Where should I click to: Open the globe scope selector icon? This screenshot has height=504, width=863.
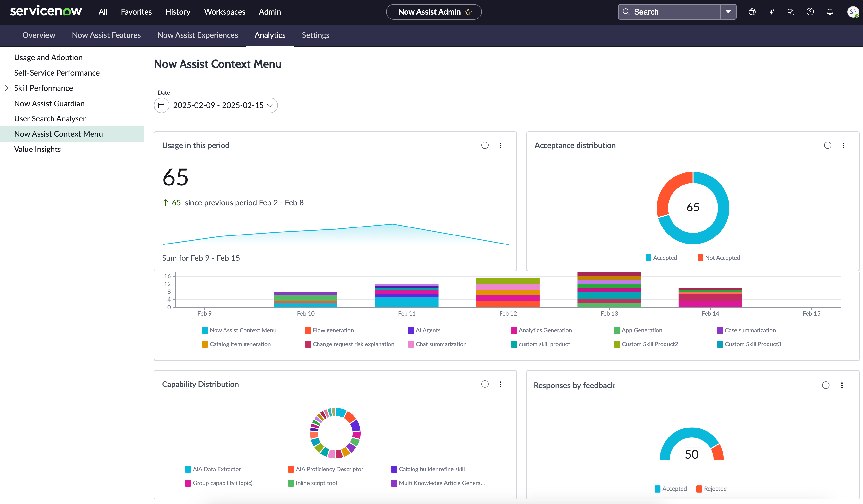click(752, 12)
